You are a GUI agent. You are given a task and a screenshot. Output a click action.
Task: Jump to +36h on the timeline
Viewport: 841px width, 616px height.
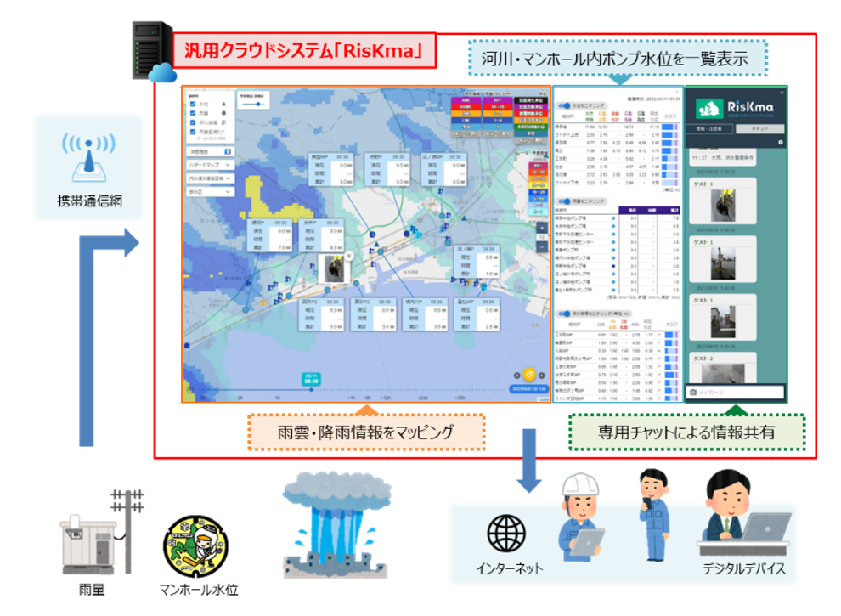coord(460,398)
